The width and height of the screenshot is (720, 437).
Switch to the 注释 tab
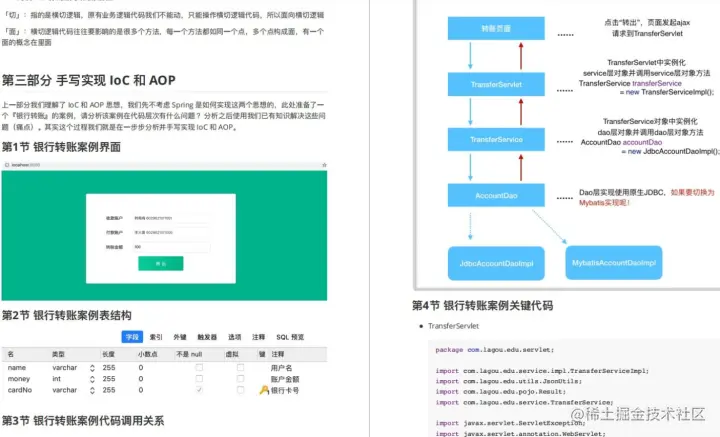click(259, 337)
